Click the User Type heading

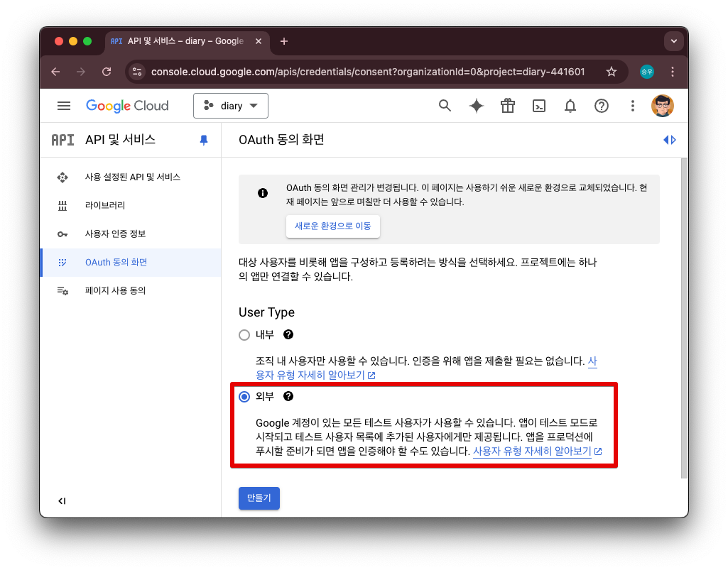(x=266, y=312)
